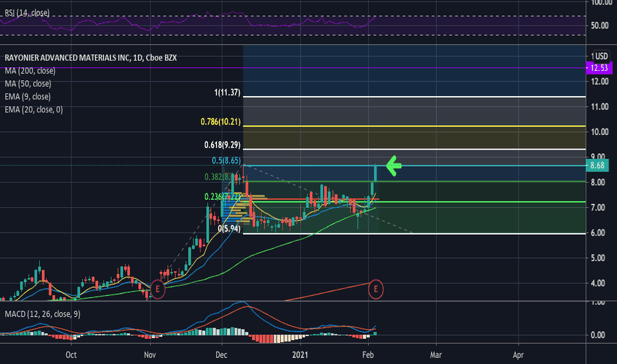Screen dimensions: 617x364
Task: Click the Apr label on the time axis
Action: click(518, 355)
